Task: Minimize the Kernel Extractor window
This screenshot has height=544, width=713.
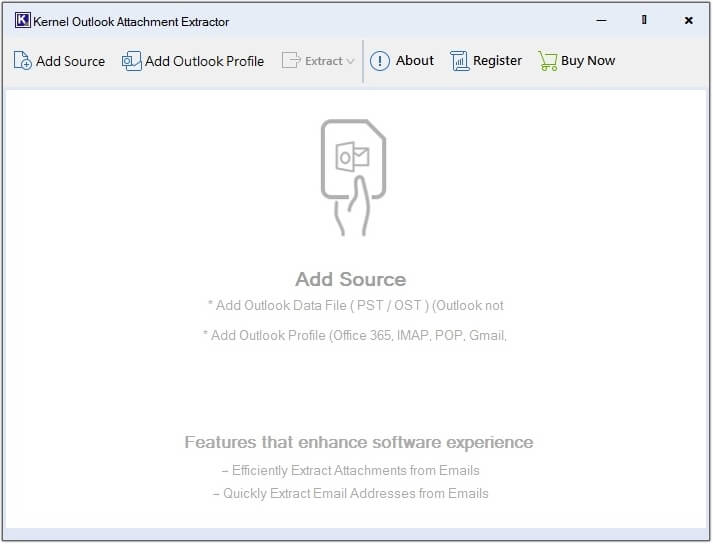Action: coord(602,20)
